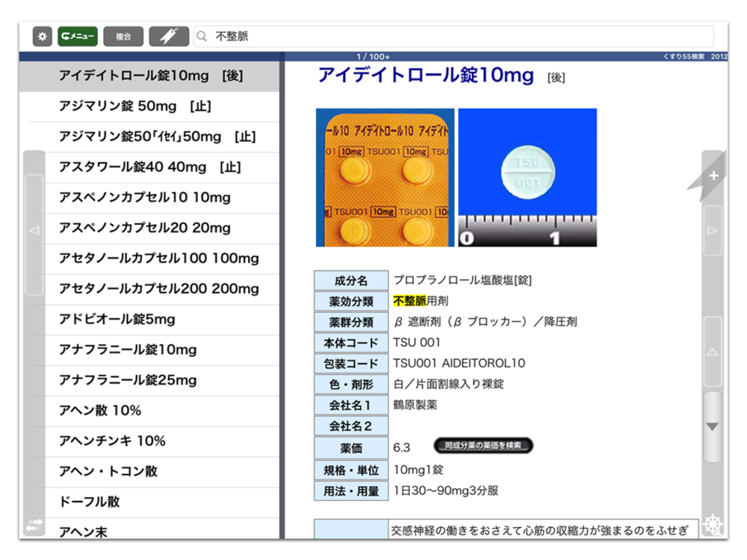Click the 色・剤形 label cell

pyautogui.click(x=351, y=385)
